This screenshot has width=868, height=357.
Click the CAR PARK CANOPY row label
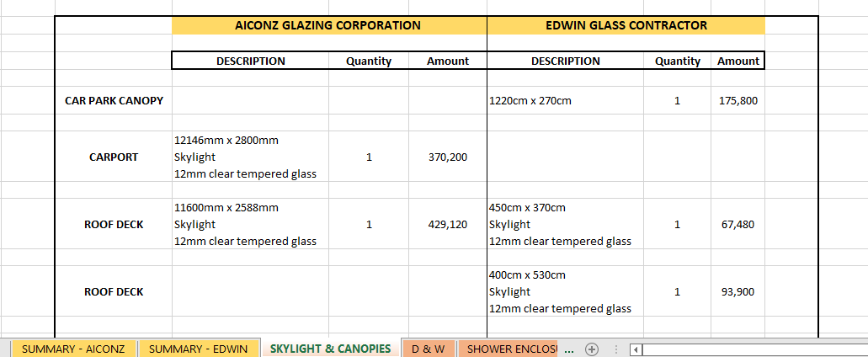[x=114, y=100]
